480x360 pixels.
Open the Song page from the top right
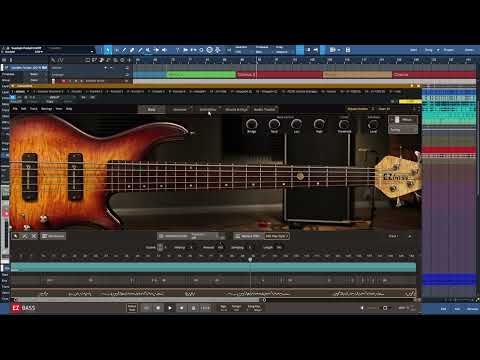click(429, 50)
